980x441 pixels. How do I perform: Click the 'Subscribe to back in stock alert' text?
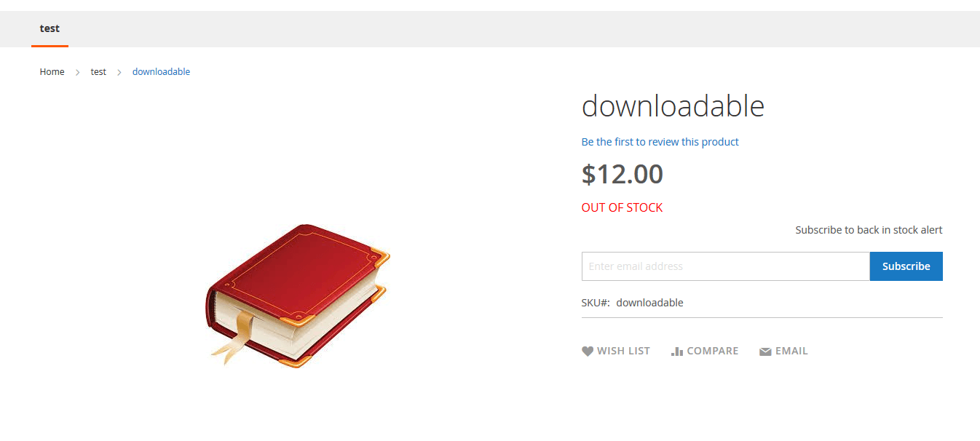pos(869,230)
